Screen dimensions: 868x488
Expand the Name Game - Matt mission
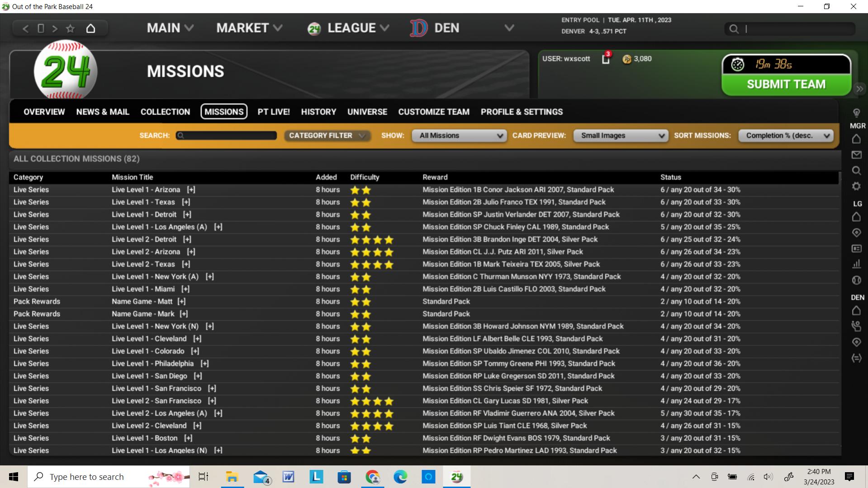181,302
